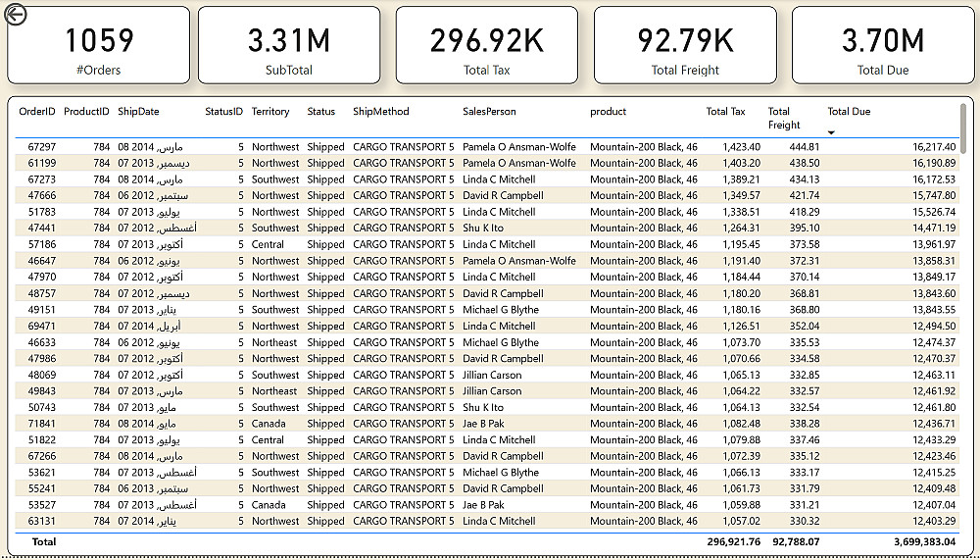This screenshot has height=560, width=980.
Task: Select order ID 47970 cell
Action: (42, 278)
